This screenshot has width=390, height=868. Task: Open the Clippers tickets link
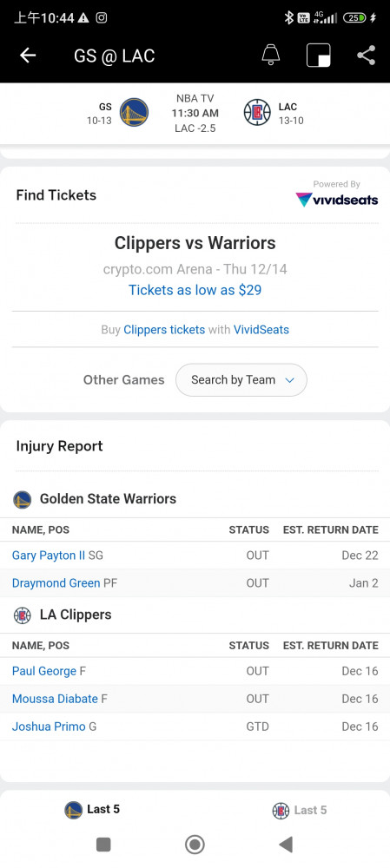pos(164,330)
